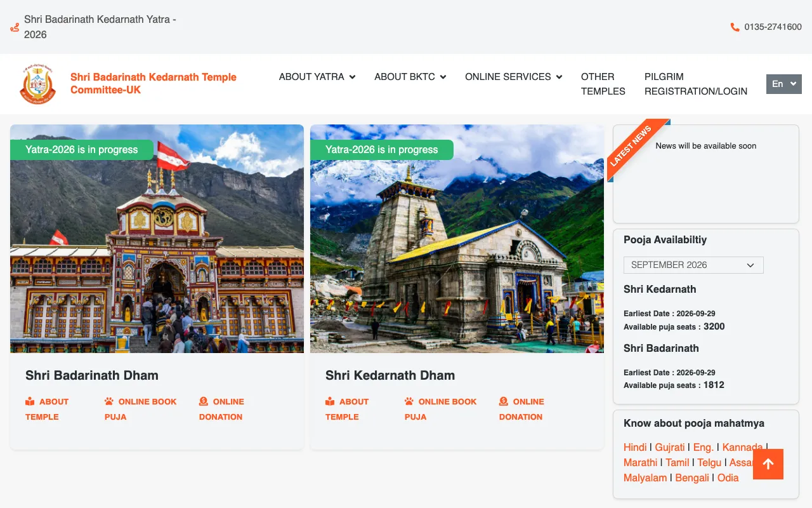Image resolution: width=812 pixels, height=508 pixels.
Task: Click Yatra-2026 in progress badge on Kedarnath photo
Action: (382, 150)
